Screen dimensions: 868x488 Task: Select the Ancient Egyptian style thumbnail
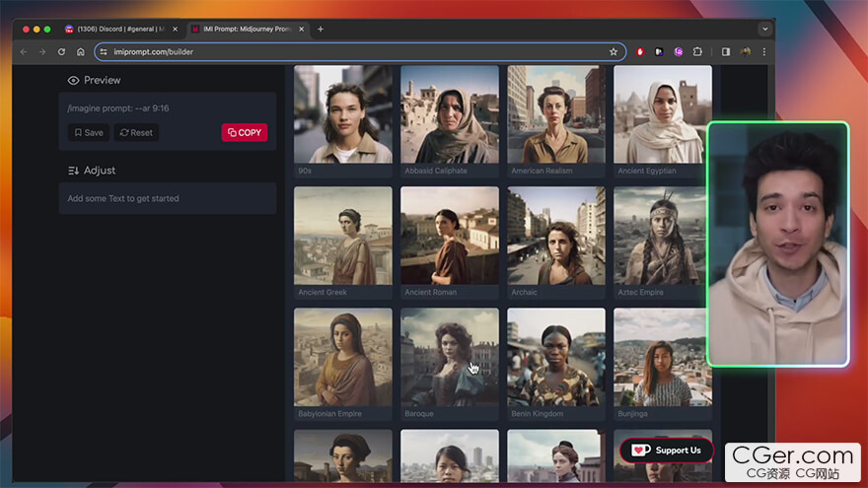click(x=663, y=114)
